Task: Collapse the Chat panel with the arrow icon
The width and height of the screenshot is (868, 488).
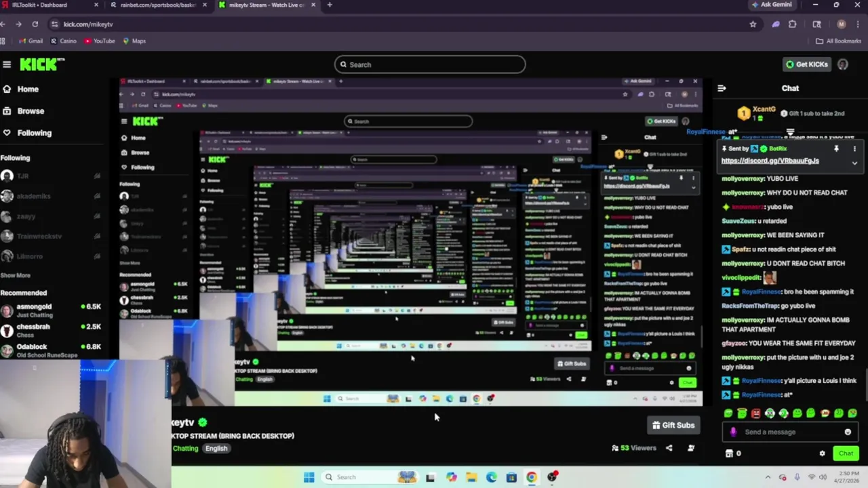Action: (722, 88)
